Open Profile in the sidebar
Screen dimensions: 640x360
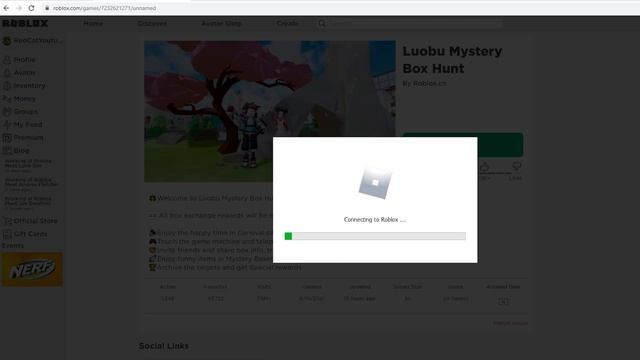click(x=24, y=60)
